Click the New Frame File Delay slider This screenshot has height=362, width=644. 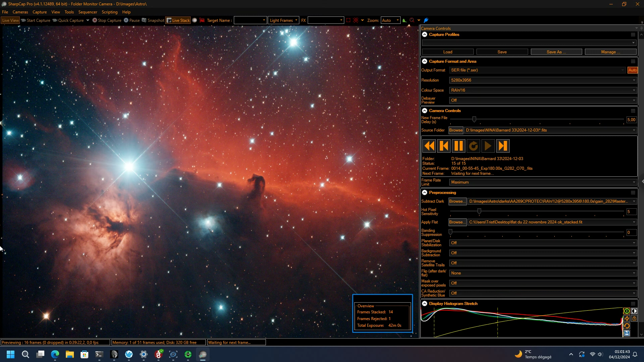[x=537, y=119]
